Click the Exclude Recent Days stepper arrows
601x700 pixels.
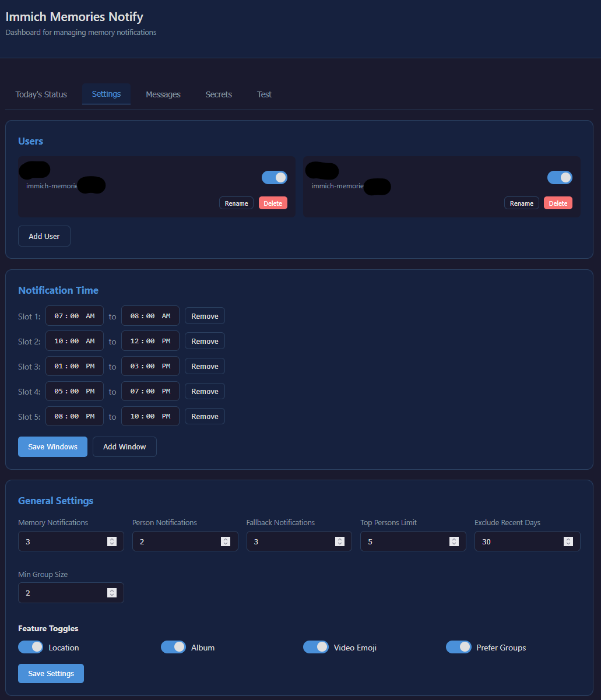tap(568, 541)
